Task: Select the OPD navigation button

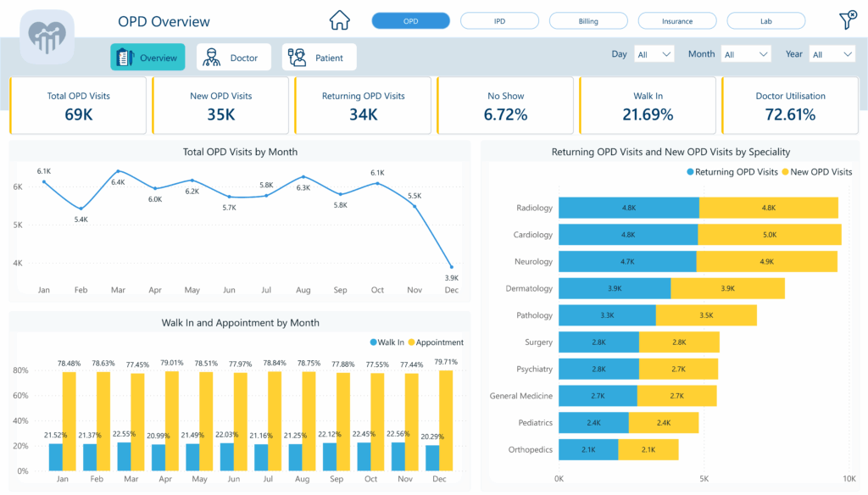Action: point(410,20)
